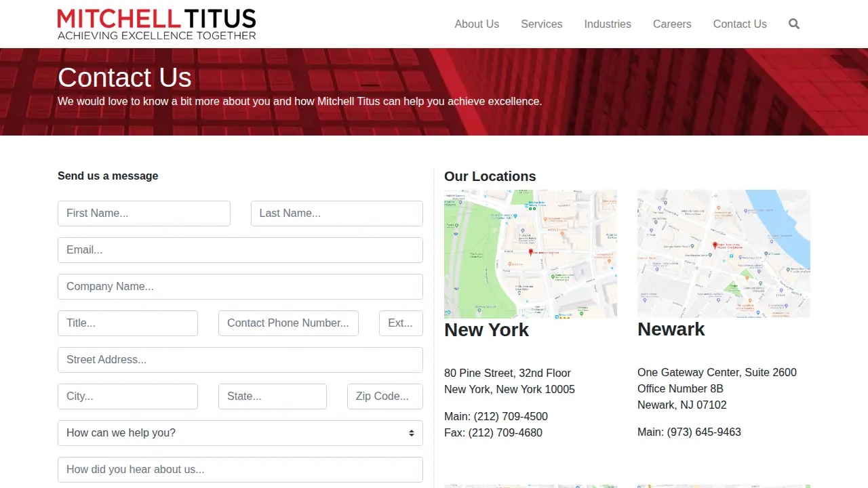Click Newark main phone (973) 645-9463
Image resolution: width=868 pixels, height=488 pixels.
pyautogui.click(x=704, y=432)
